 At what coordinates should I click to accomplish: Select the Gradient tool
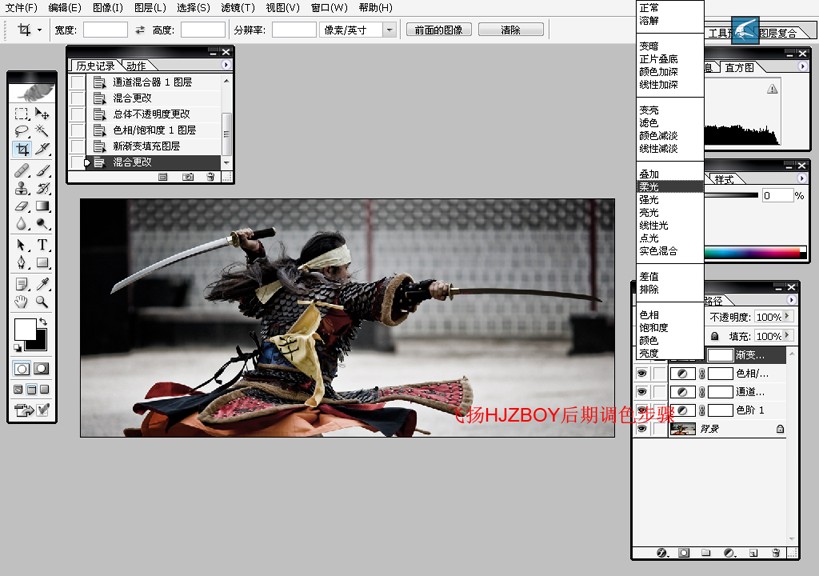[x=42, y=206]
